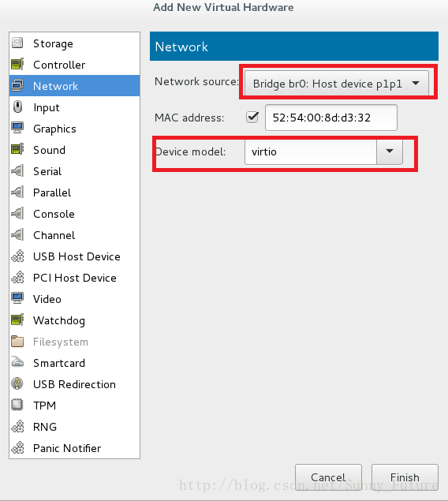Select Controller in hardware list
Viewport: 448px width, 501px height.
tap(74, 65)
